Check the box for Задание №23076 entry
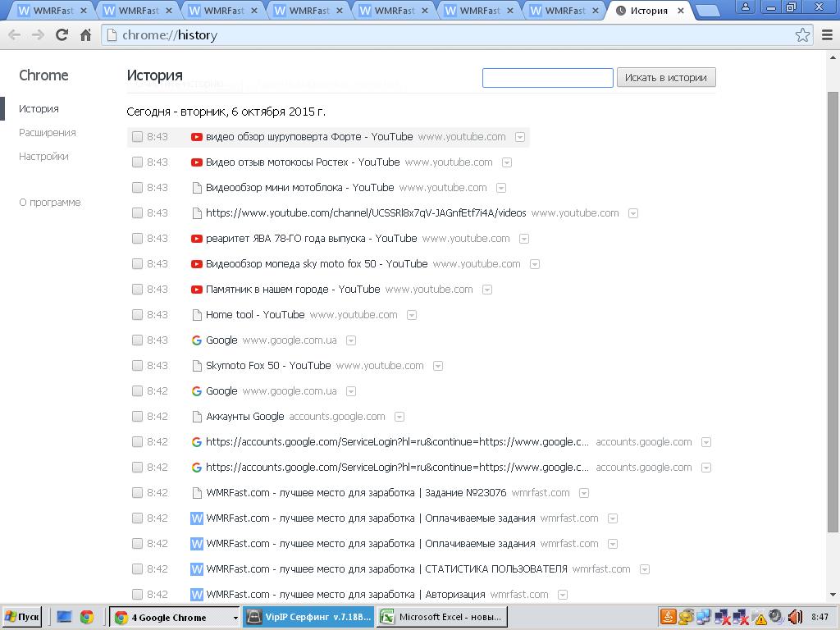This screenshot has width=840, height=630. click(x=137, y=492)
